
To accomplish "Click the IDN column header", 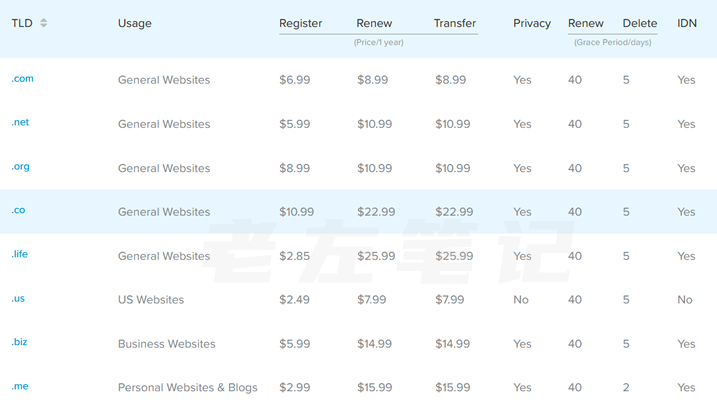I will tap(687, 23).
